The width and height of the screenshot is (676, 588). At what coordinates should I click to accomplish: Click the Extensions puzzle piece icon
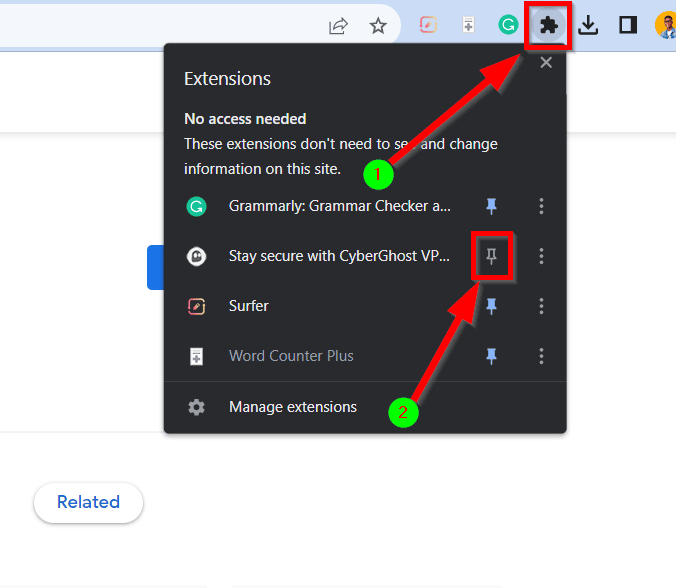coord(548,25)
